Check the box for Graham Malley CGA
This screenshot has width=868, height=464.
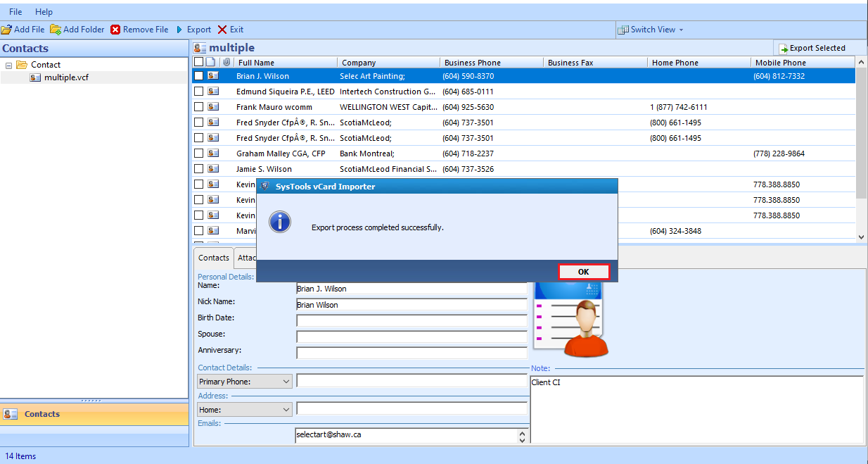tap(199, 153)
